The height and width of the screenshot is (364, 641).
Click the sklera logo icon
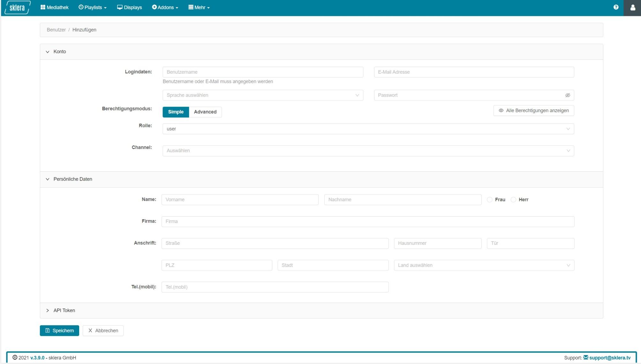click(x=17, y=7)
